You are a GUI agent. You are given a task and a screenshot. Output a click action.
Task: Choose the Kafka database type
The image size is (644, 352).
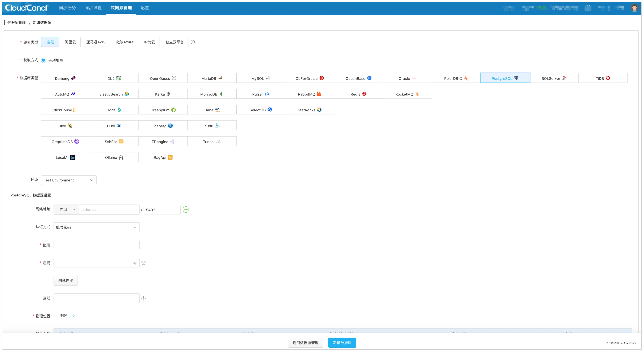point(163,94)
